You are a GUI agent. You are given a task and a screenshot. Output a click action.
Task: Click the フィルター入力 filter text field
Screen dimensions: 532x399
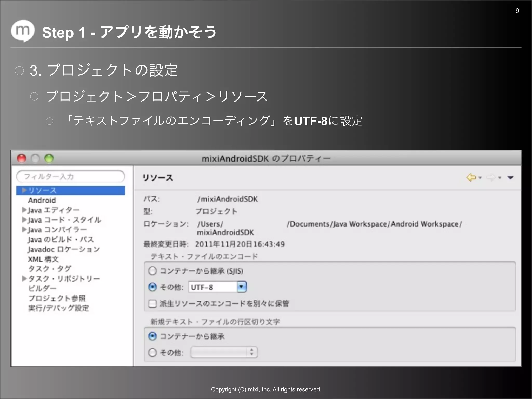pos(70,177)
